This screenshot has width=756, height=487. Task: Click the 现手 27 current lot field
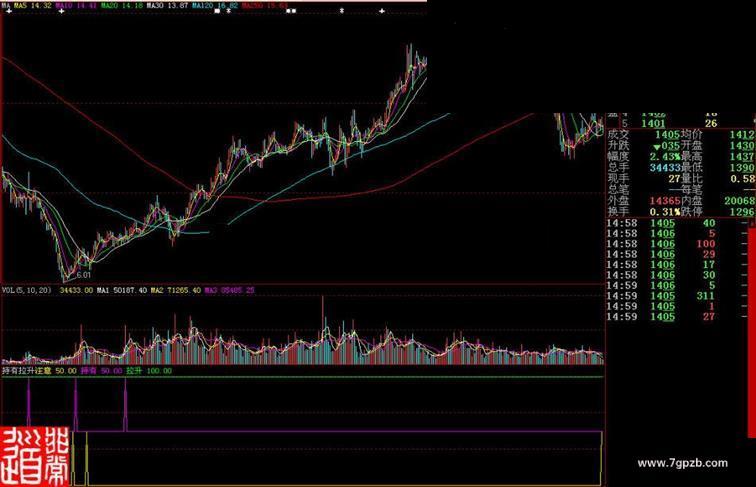pos(644,179)
